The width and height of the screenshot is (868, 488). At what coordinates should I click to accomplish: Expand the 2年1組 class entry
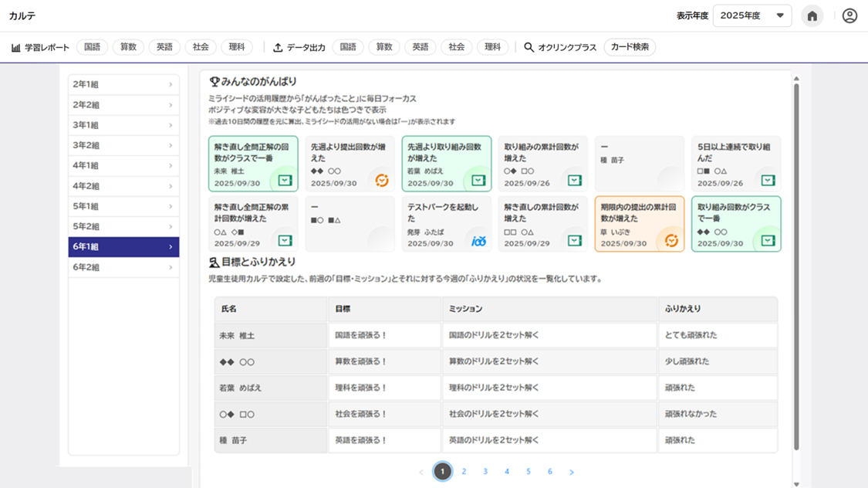[x=123, y=85]
